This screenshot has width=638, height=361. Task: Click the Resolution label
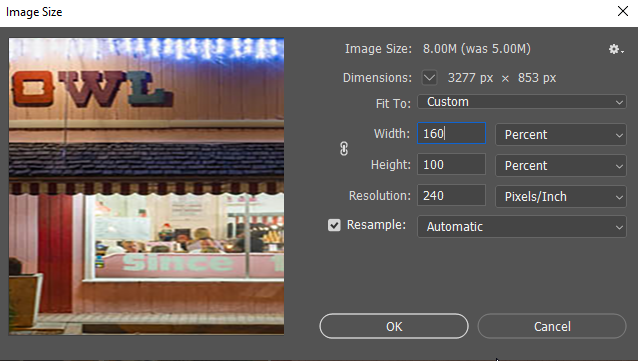click(x=380, y=196)
